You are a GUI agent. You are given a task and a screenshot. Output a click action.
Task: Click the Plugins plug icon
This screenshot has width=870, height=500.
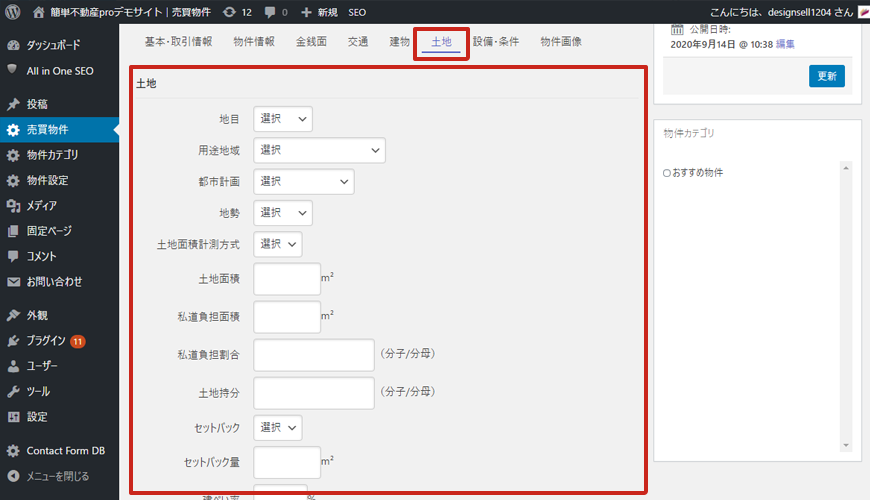(13, 341)
